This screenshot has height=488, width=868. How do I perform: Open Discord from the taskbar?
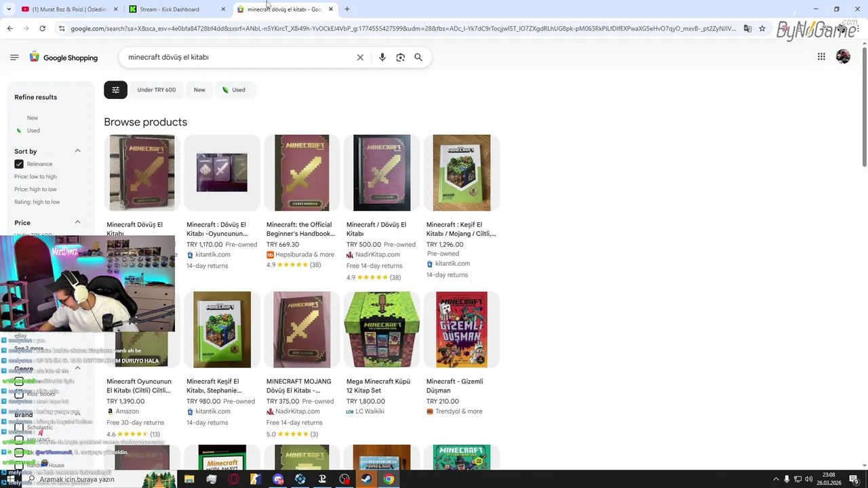pos(278,479)
